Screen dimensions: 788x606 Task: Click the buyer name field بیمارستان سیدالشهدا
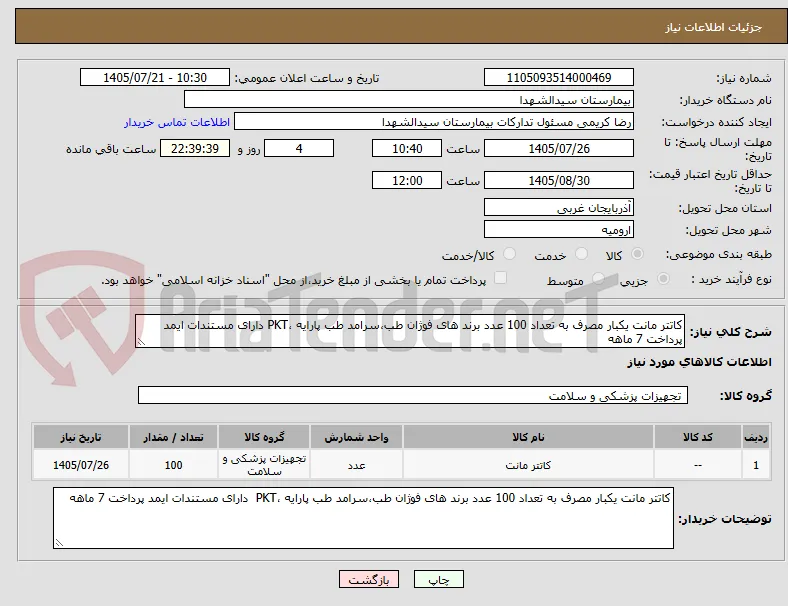(409, 99)
